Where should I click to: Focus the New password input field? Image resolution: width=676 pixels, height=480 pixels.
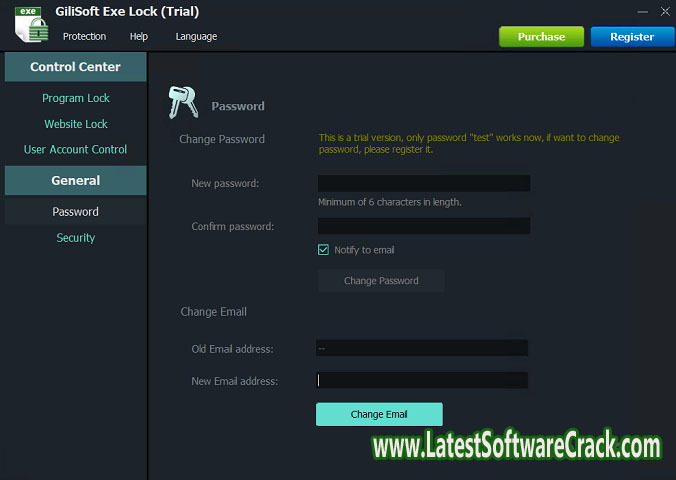point(424,183)
